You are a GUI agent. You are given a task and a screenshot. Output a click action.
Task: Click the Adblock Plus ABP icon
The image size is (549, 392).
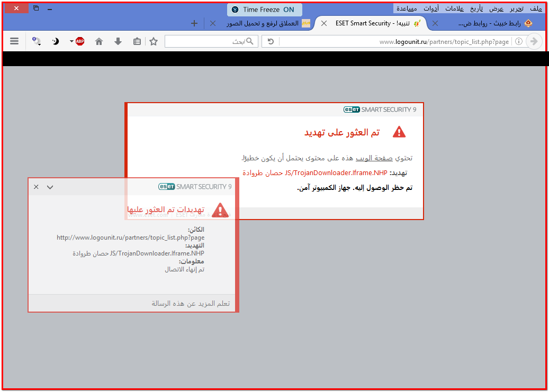point(80,41)
